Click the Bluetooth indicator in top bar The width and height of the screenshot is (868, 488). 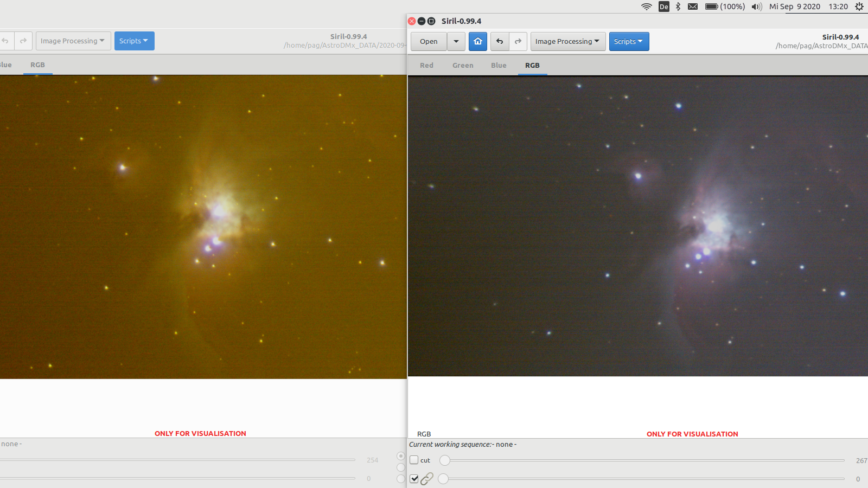coord(678,7)
